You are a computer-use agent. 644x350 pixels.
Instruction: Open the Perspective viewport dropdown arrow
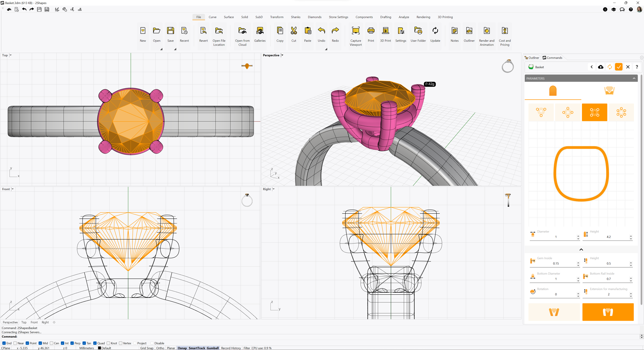[282, 55]
